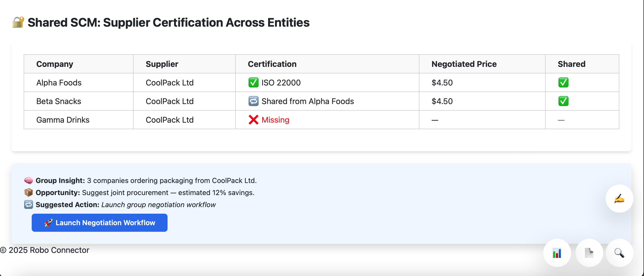
Task: Click ISO 22000 green check icon
Action: [253, 83]
